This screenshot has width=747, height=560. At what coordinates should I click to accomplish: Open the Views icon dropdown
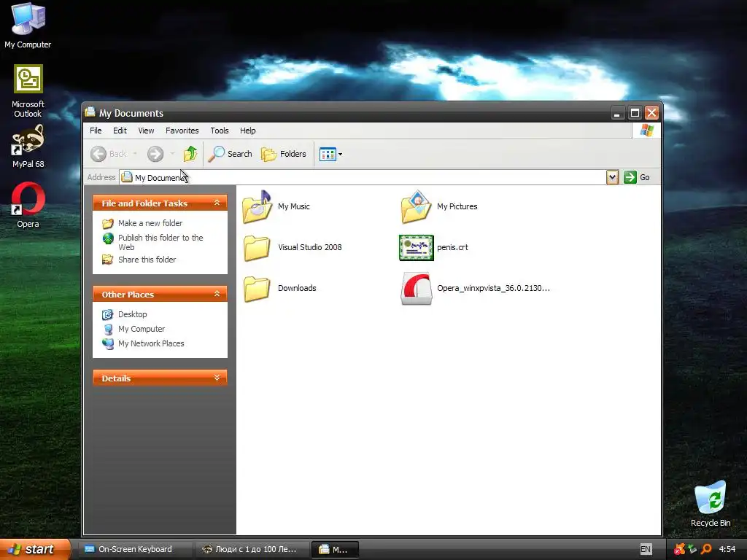(330, 154)
